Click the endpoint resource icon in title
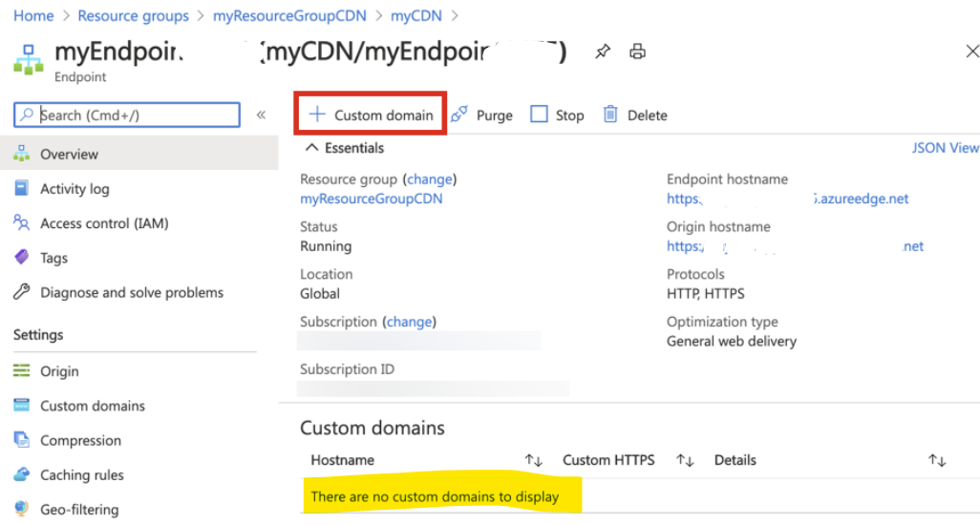This screenshot has width=980, height=525. (x=29, y=60)
